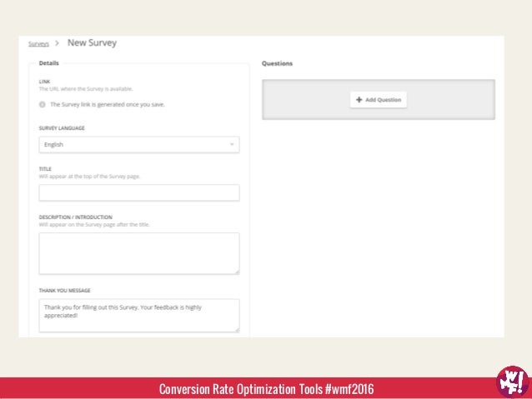Click the WMF logo badge

(512, 382)
